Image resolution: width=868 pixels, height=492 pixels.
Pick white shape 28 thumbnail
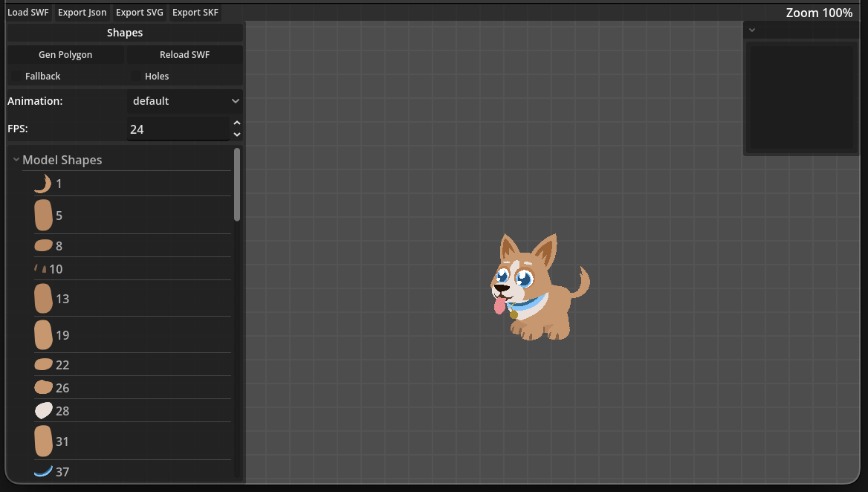click(x=43, y=411)
